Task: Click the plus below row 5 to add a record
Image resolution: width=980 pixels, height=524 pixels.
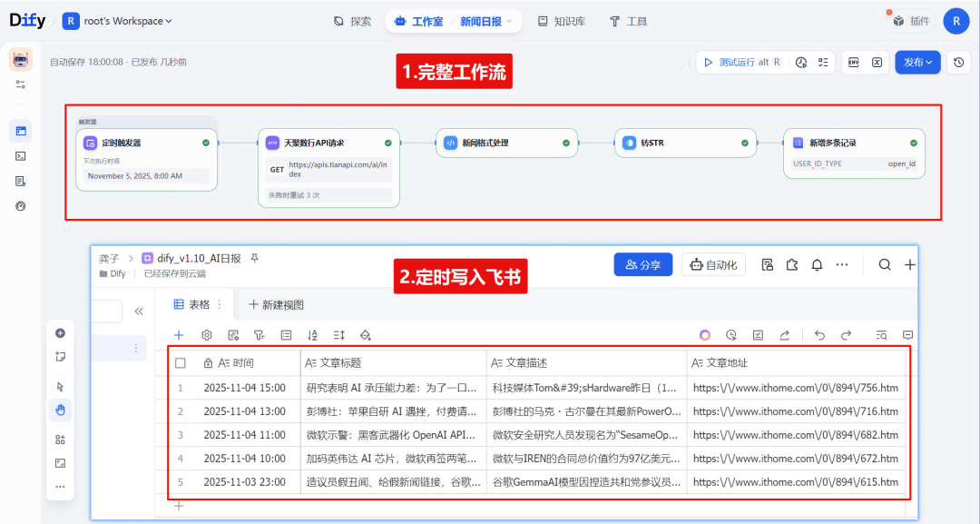Action: pyautogui.click(x=179, y=505)
